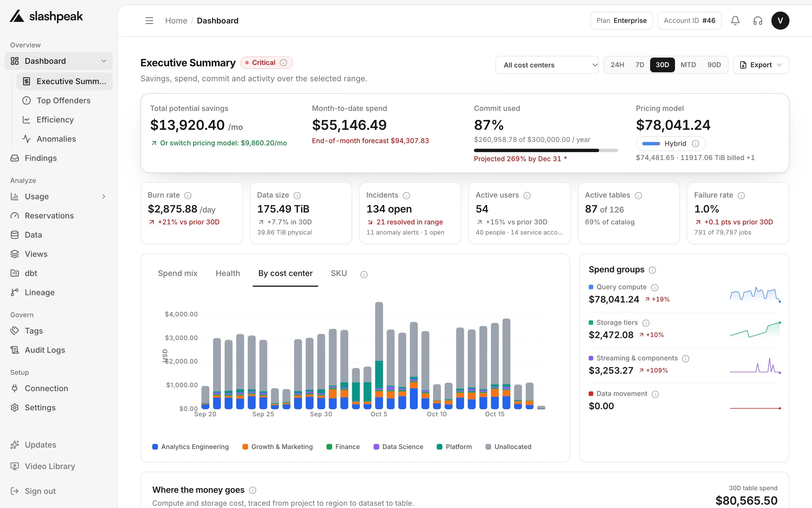Collapse the Dashboard sidebar section

104,61
